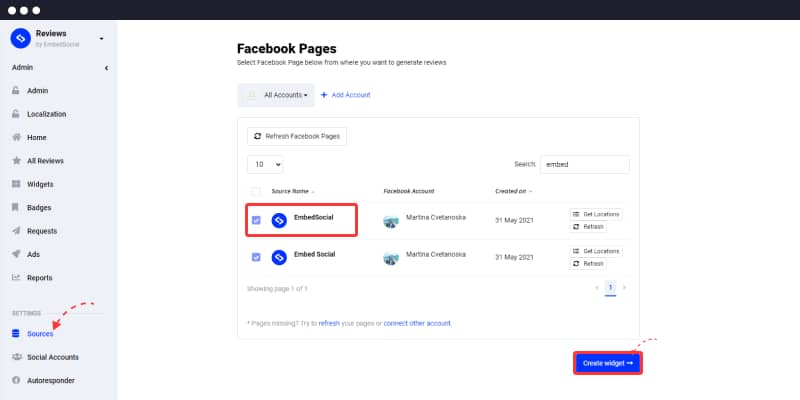
Task: Uncheck the EmbedSocial row checkbox
Action: click(256, 220)
